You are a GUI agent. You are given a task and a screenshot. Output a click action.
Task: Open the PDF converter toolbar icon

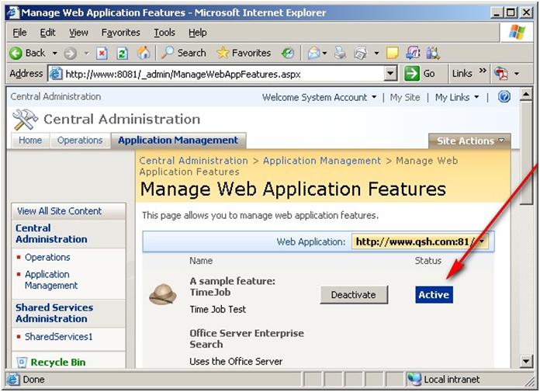[x=501, y=74]
